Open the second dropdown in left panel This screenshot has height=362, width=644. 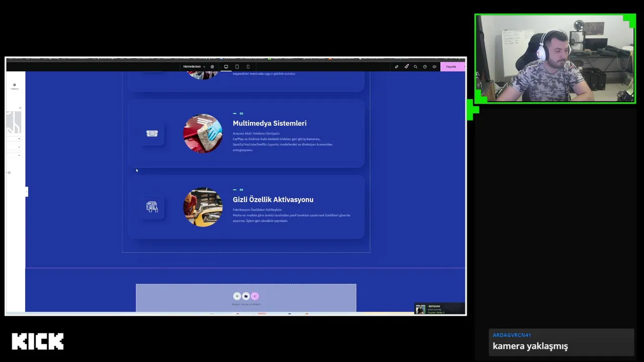pos(14,147)
